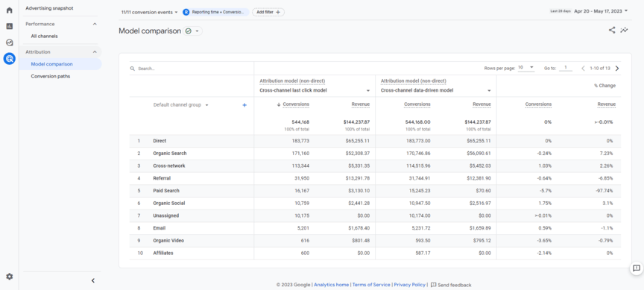Select the Direct row

[375, 141]
